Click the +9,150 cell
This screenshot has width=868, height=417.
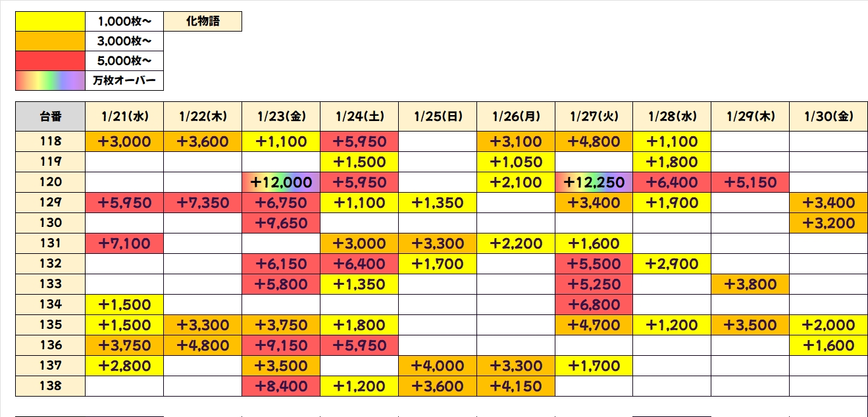(x=281, y=345)
